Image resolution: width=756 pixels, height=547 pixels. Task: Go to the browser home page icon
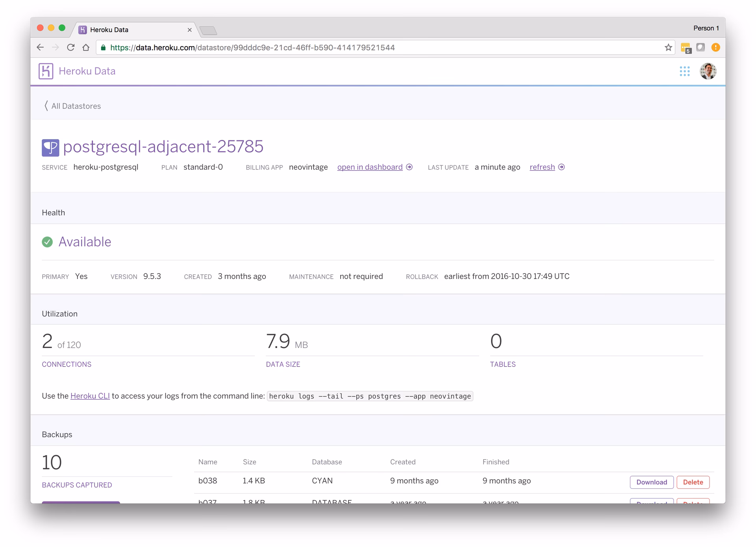[86, 48]
